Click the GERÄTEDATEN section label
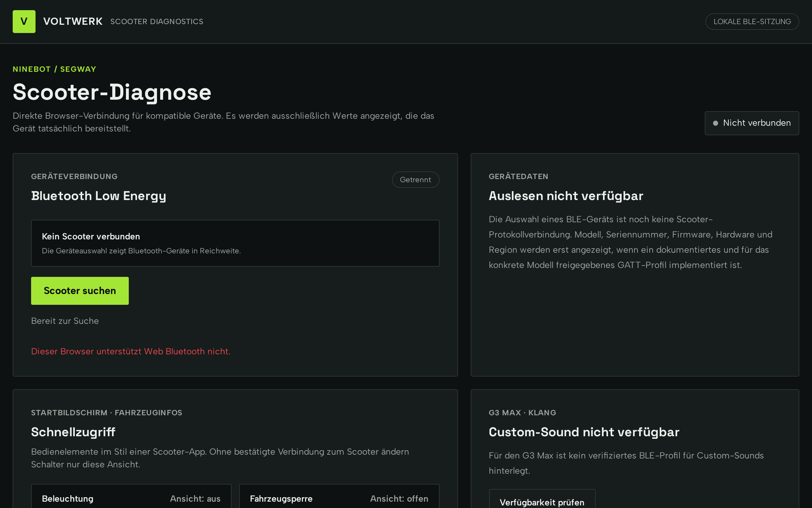 tap(518, 177)
